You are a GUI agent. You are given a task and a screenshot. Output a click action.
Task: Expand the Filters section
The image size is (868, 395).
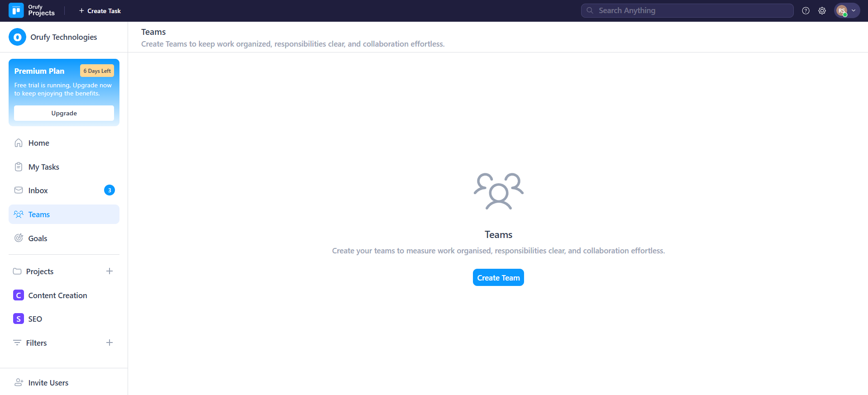(x=36, y=343)
